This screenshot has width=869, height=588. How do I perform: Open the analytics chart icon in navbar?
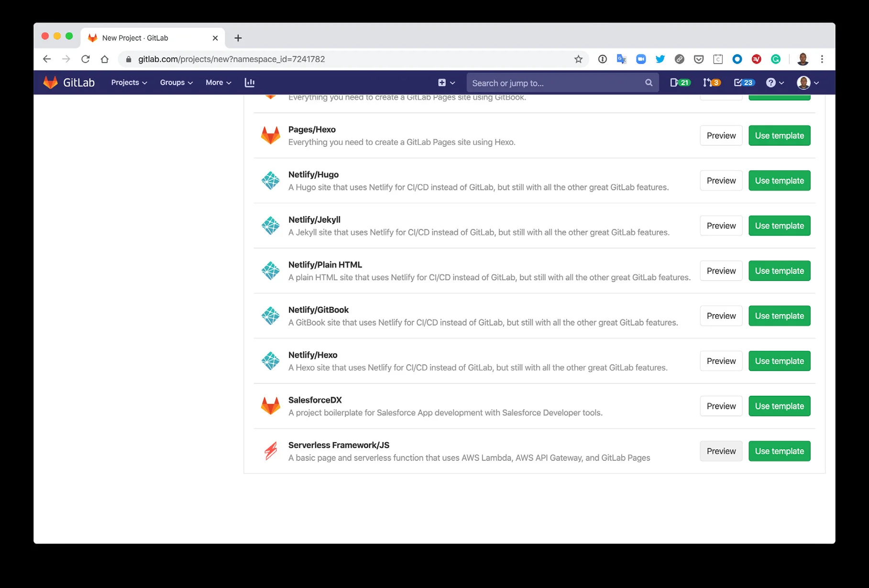(249, 83)
